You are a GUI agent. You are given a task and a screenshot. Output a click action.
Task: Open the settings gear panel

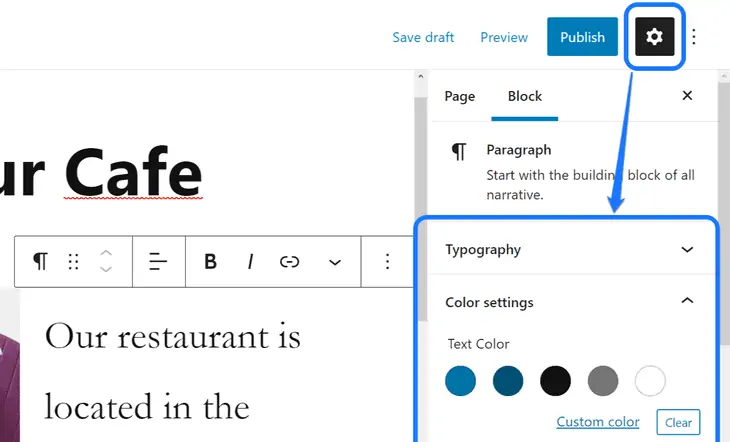[x=654, y=37]
